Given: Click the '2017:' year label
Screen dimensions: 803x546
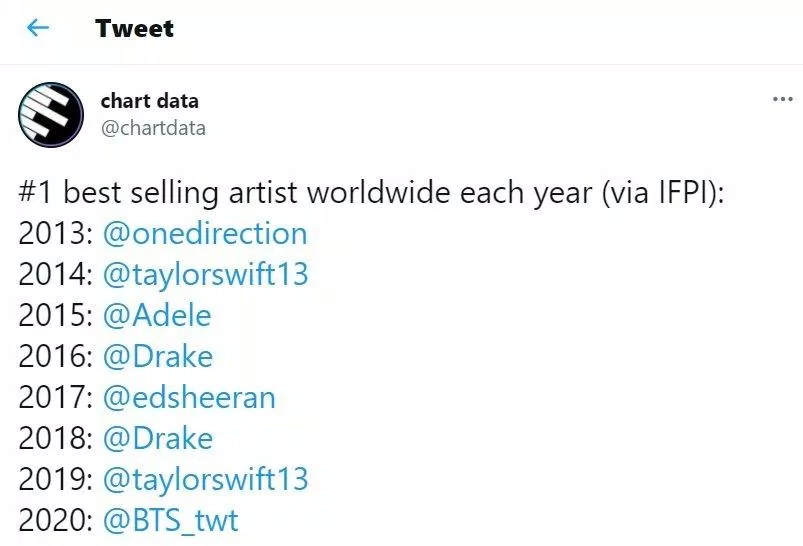Looking at the screenshot, I should point(56,398).
